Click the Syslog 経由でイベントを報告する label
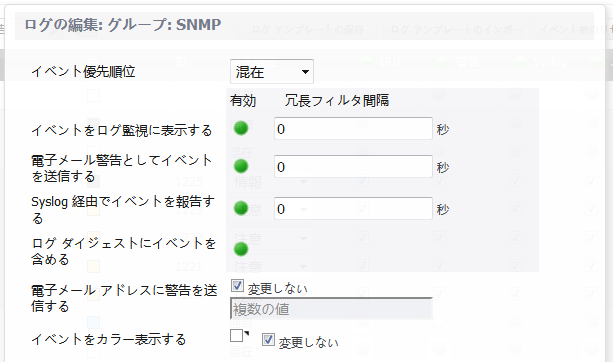Screen dimensions: 613x362 (x=123, y=210)
